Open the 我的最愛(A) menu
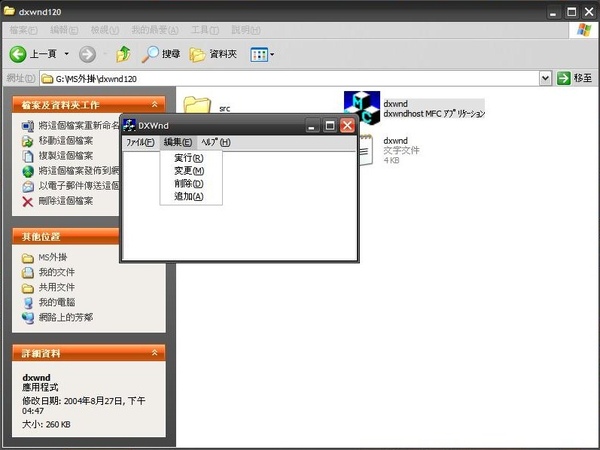The width and height of the screenshot is (600, 450). point(155,30)
